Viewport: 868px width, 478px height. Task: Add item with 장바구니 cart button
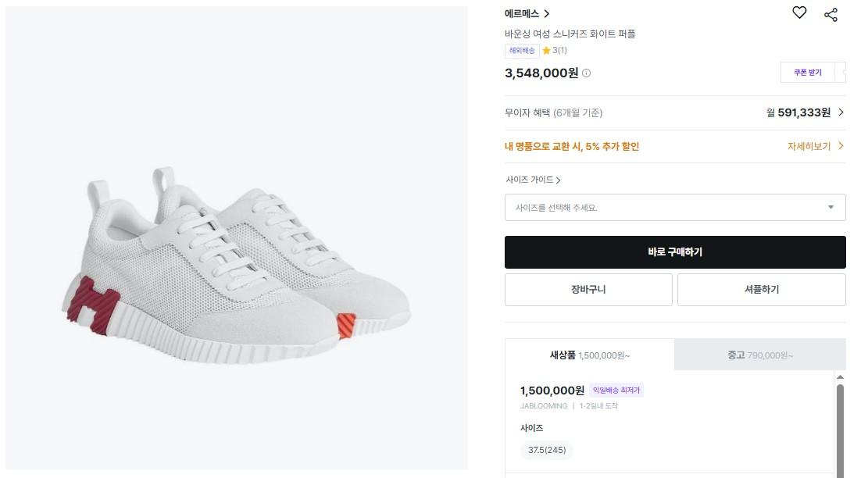coord(588,290)
